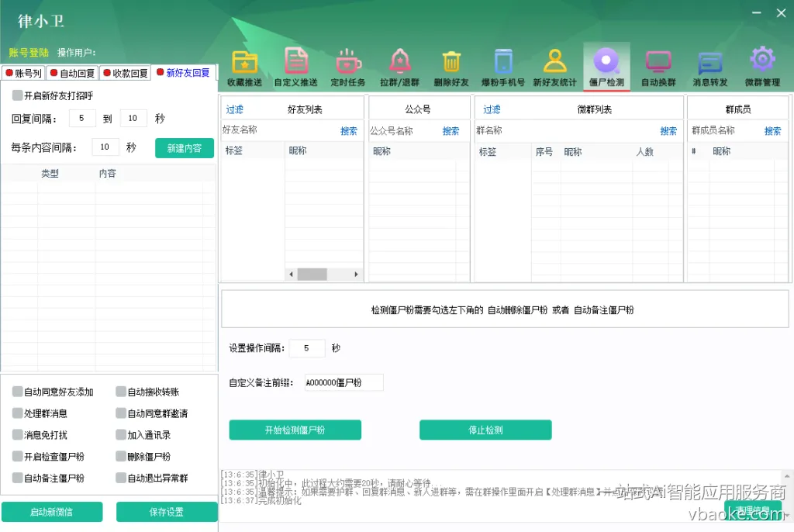This screenshot has width=794, height=532.
Task: Click the friend list scroll-left arrow
Action: click(291, 274)
